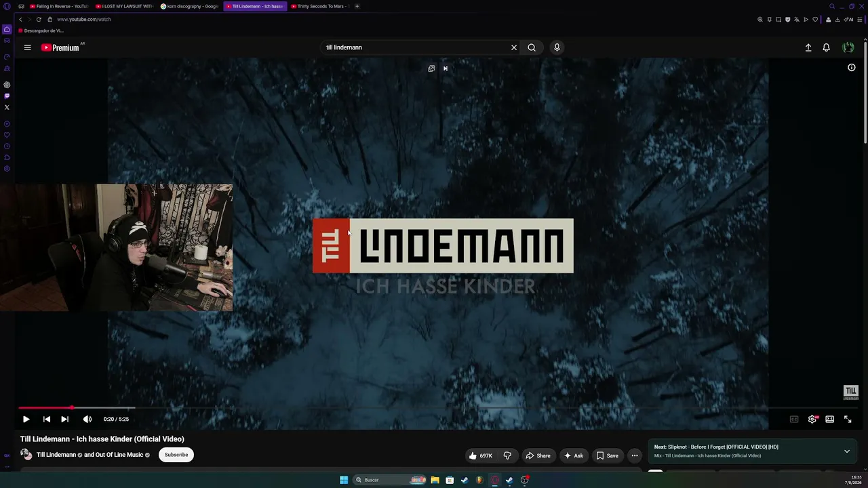
Task: Play the paused video
Action: (26, 419)
